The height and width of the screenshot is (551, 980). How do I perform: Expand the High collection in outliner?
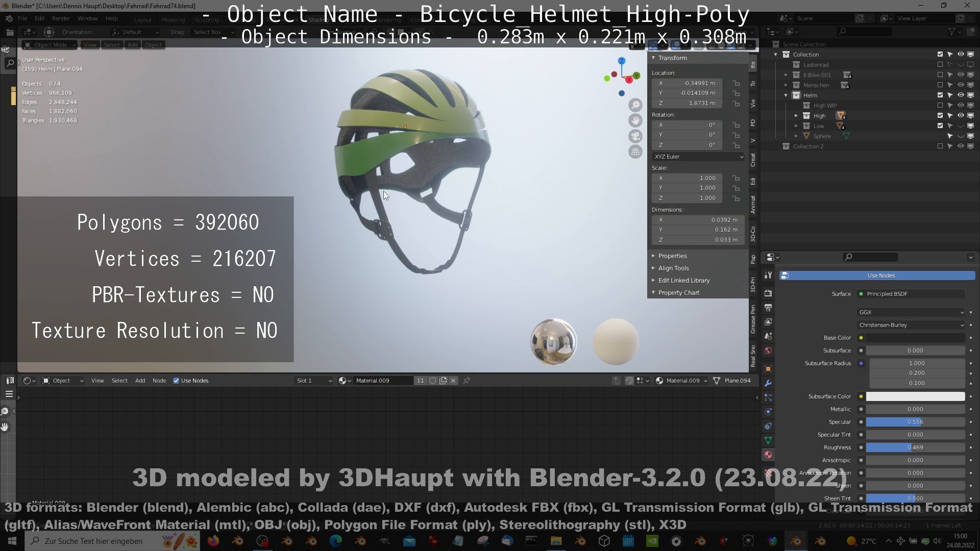click(x=796, y=116)
